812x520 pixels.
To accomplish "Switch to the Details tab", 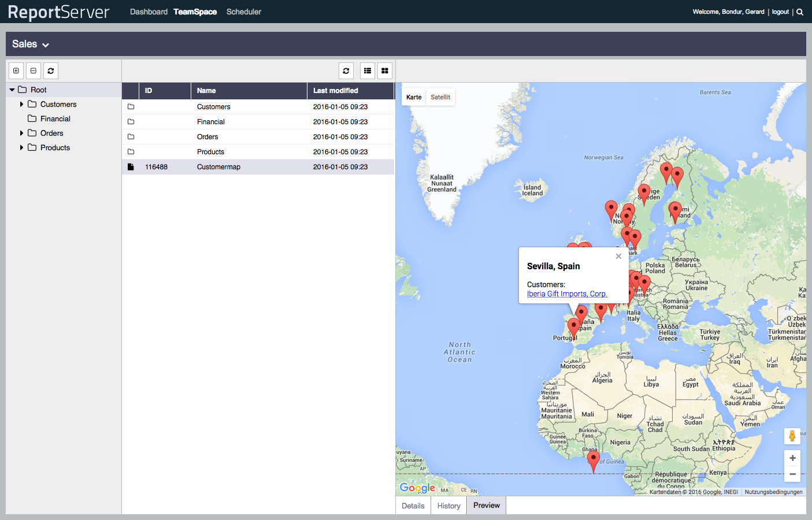I will point(413,506).
